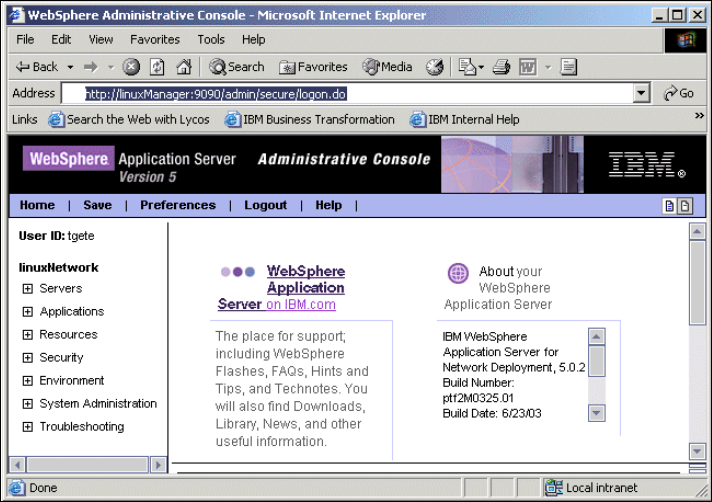The height and width of the screenshot is (502, 712).
Task: Open console Preferences
Action: click(178, 205)
